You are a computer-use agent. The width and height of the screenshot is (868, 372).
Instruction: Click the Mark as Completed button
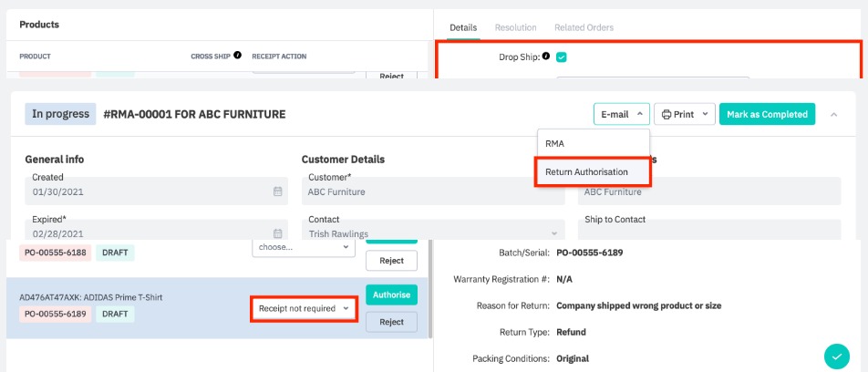click(x=767, y=114)
